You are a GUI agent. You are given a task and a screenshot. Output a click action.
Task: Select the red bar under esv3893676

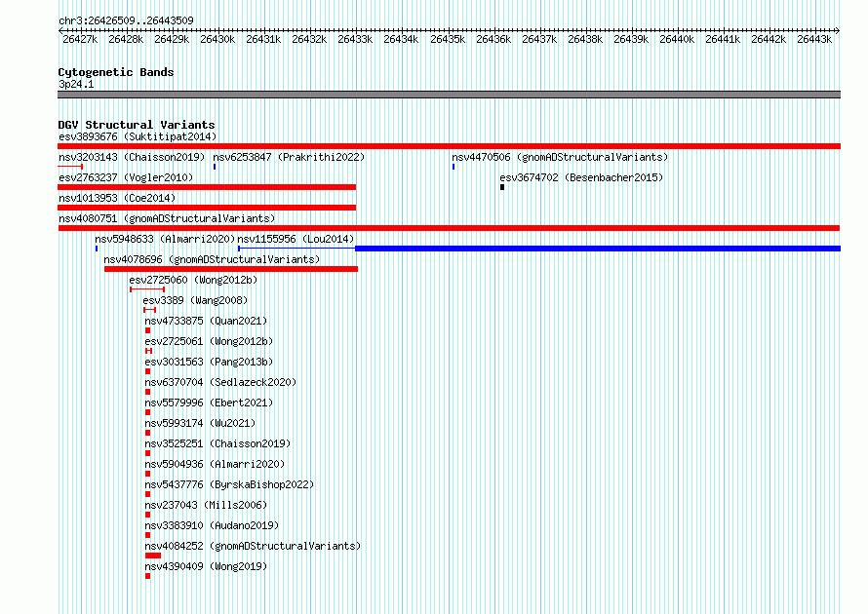point(449,146)
